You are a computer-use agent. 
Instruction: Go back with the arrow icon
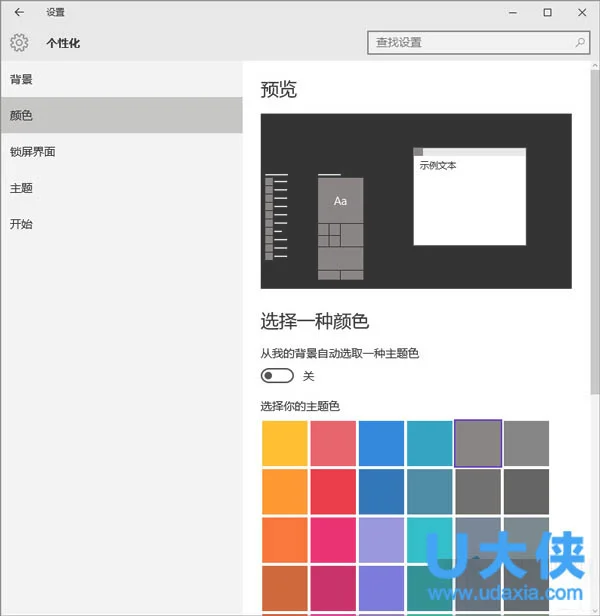click(x=19, y=12)
